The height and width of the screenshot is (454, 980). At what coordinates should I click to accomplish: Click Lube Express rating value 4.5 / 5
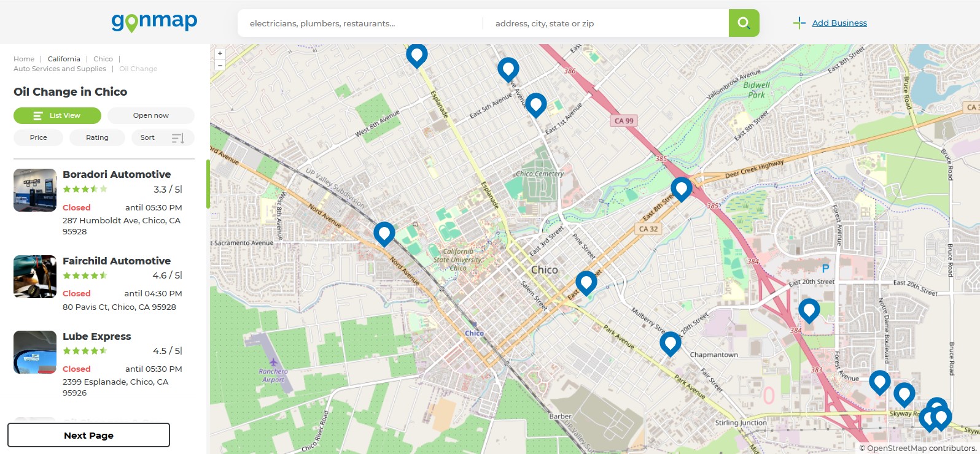pos(167,351)
